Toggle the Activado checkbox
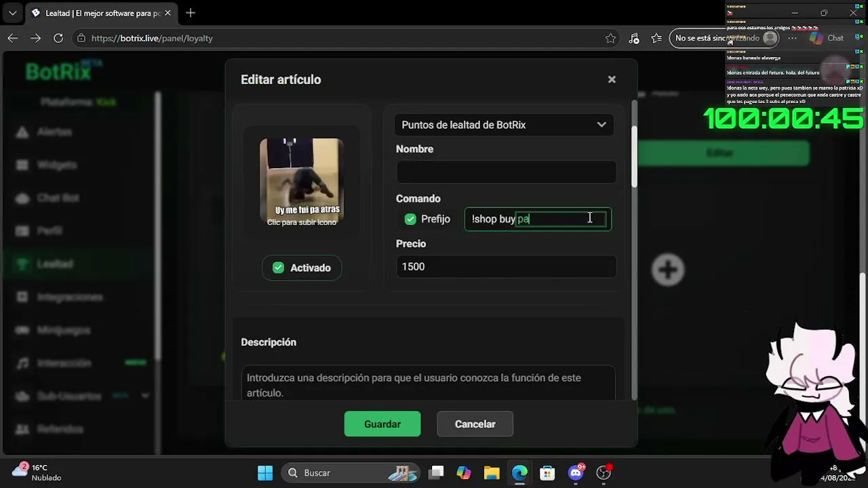Viewport: 868px width, 488px height. point(278,268)
